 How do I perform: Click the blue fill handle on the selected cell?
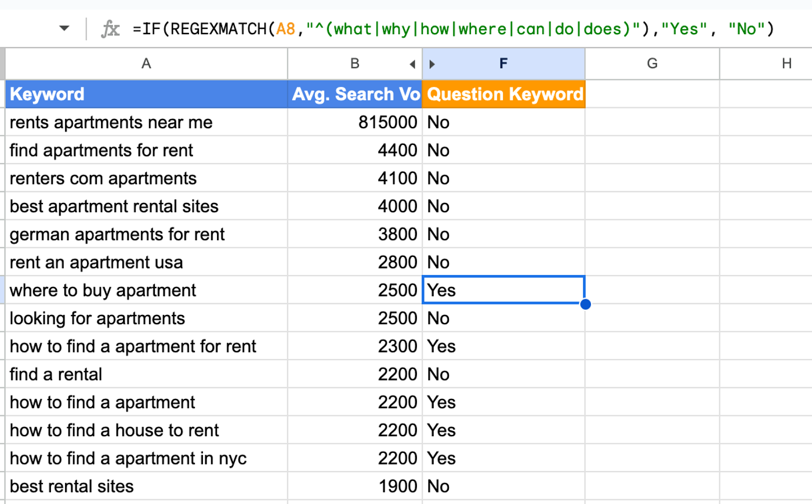coord(586,303)
